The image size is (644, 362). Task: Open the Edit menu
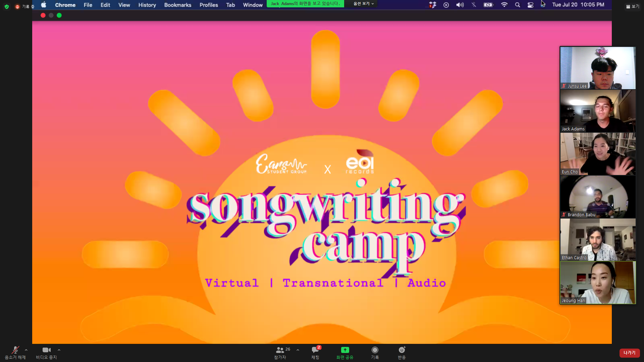point(105,5)
